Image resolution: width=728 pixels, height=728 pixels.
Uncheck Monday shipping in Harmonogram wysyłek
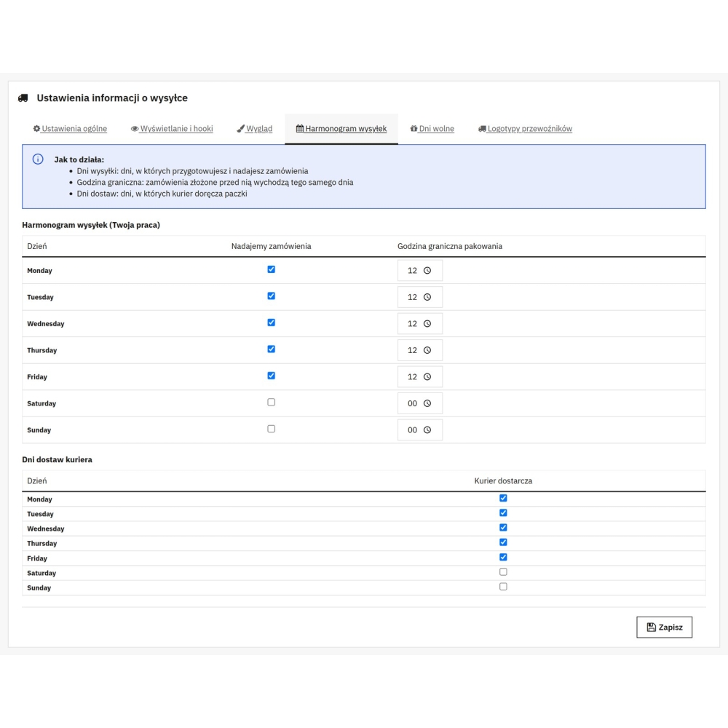[271, 269]
